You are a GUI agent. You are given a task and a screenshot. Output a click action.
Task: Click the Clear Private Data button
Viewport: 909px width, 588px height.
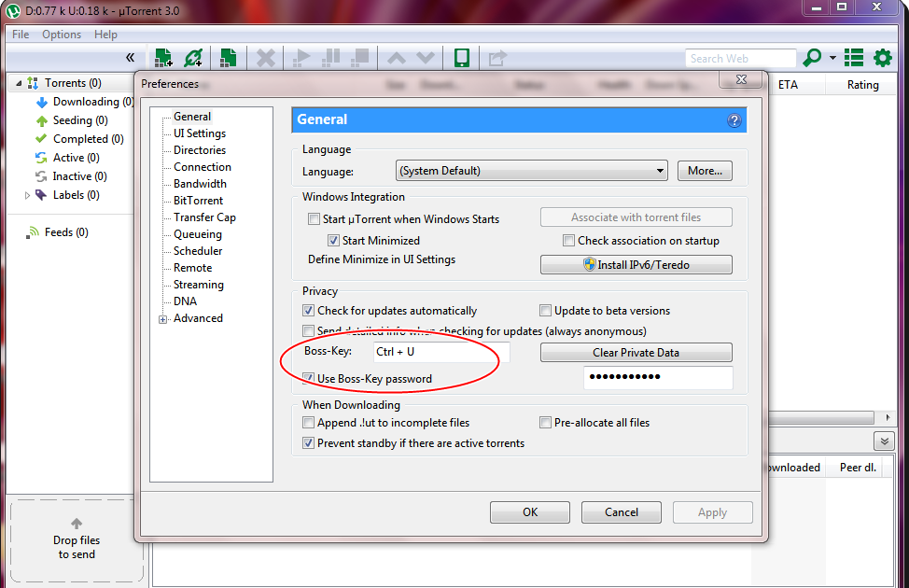click(x=636, y=353)
